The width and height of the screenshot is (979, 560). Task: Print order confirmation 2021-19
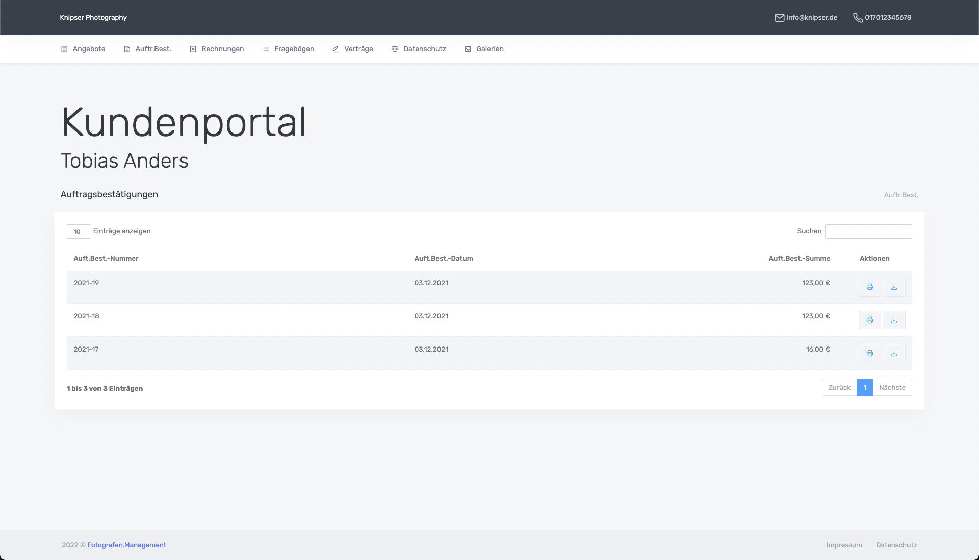[x=869, y=287]
